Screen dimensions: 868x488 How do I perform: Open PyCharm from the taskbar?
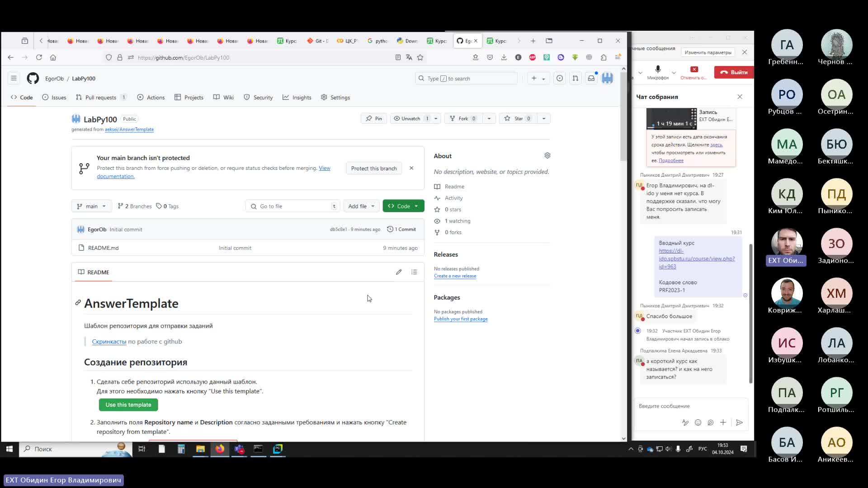click(278, 449)
